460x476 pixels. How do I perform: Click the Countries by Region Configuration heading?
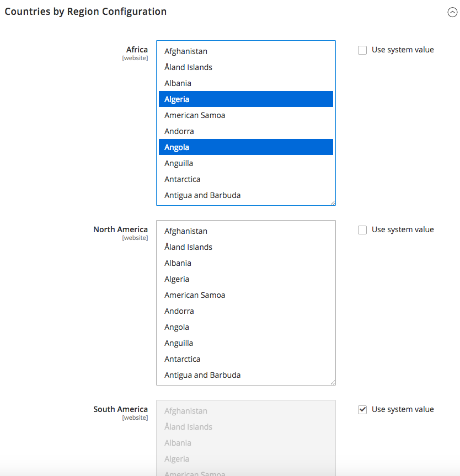(x=85, y=12)
